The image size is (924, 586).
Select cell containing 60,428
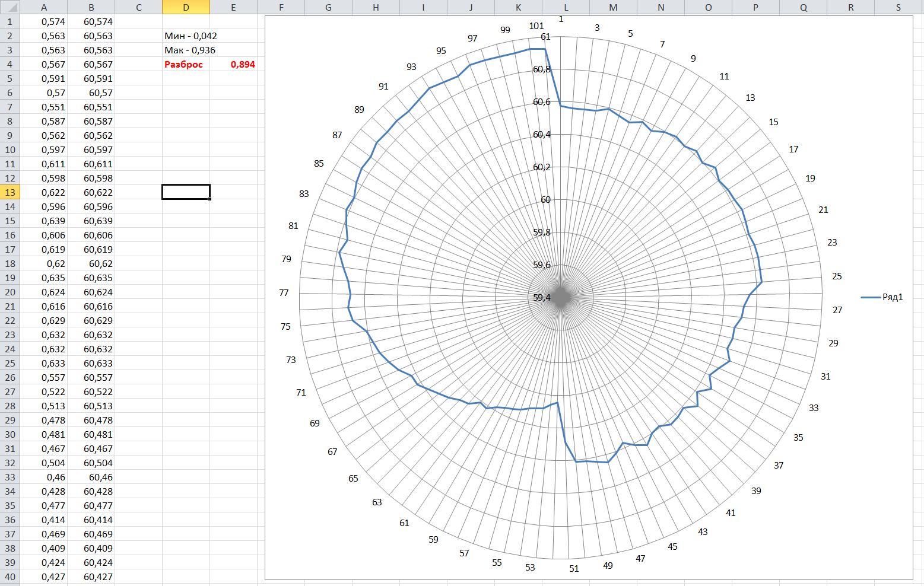(91, 491)
